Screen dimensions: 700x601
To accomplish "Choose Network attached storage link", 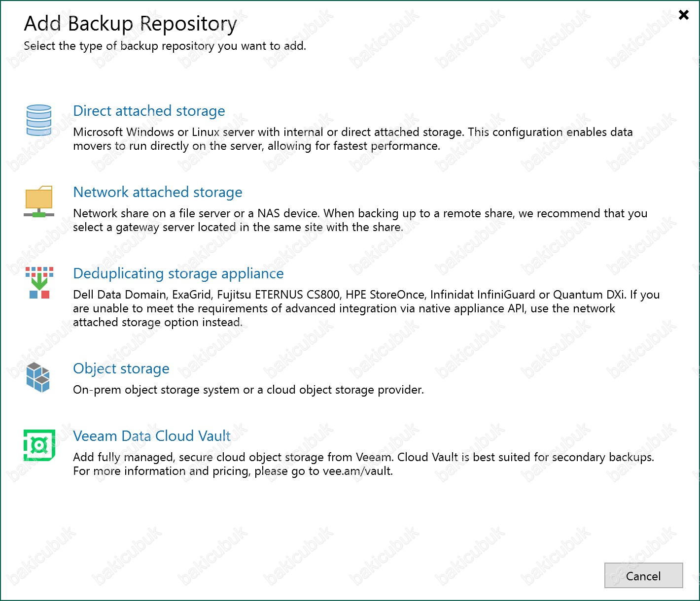I will (158, 192).
